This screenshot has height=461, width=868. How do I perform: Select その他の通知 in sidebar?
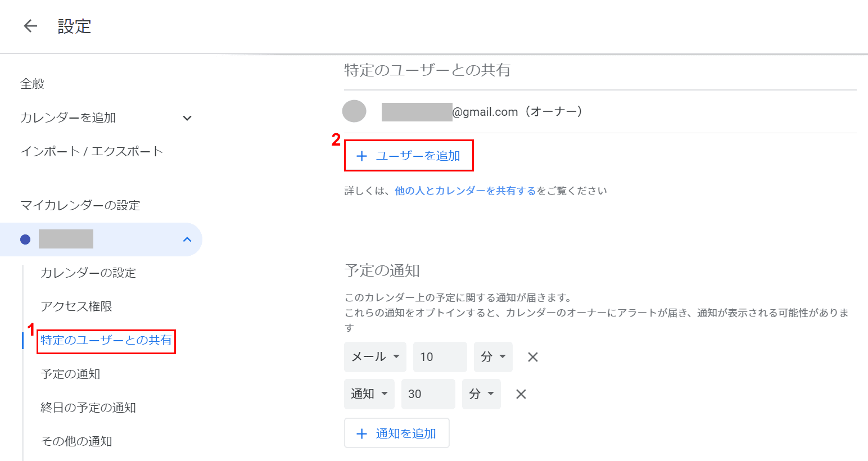[x=76, y=441]
